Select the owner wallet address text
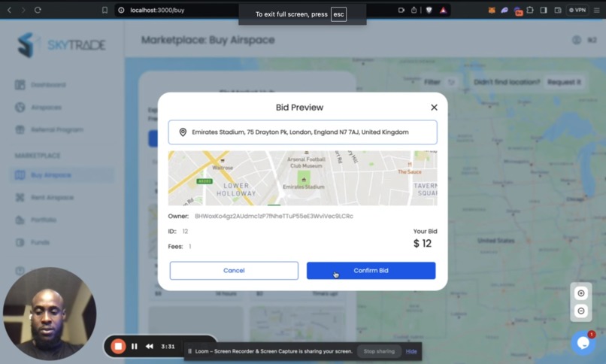The width and height of the screenshot is (606, 364). click(x=274, y=216)
